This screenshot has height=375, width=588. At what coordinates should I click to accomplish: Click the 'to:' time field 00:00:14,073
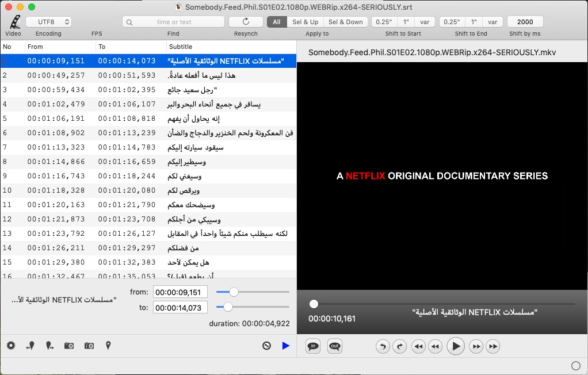[180, 308]
